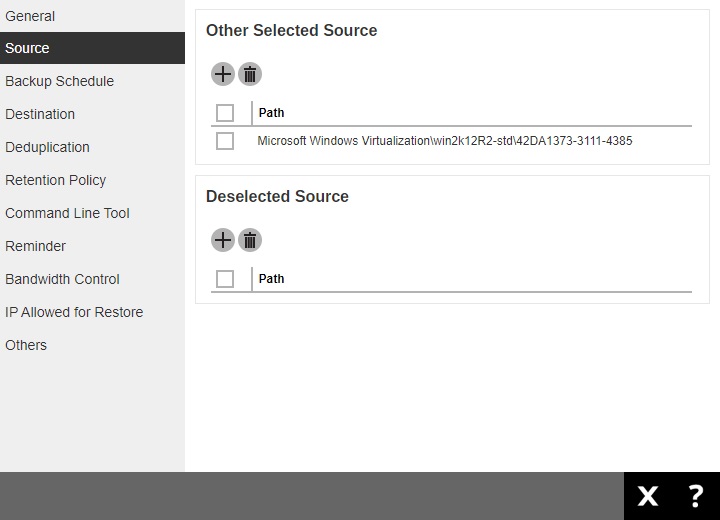Go to Backup Schedule settings
This screenshot has height=520, width=720.
(x=59, y=81)
